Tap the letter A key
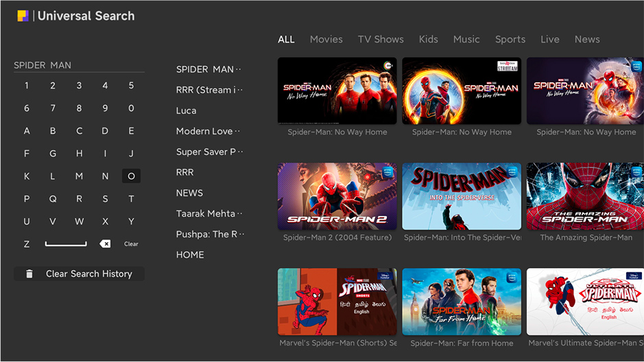 point(27,131)
